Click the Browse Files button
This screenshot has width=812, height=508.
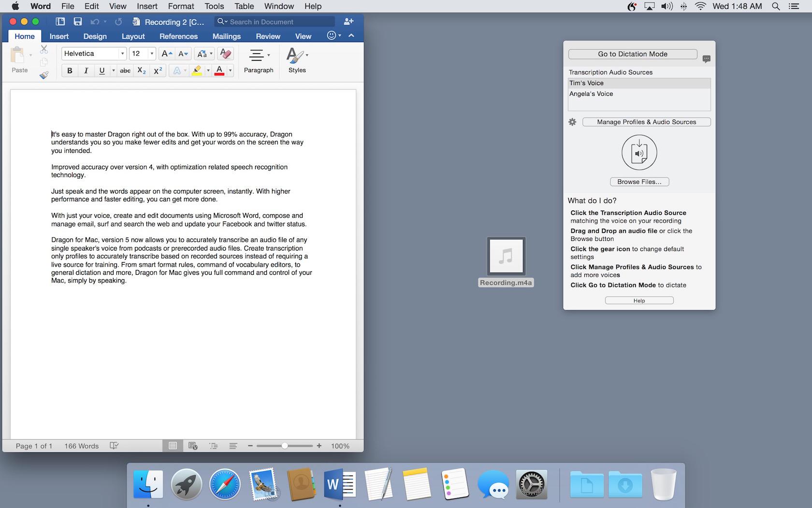click(x=639, y=182)
